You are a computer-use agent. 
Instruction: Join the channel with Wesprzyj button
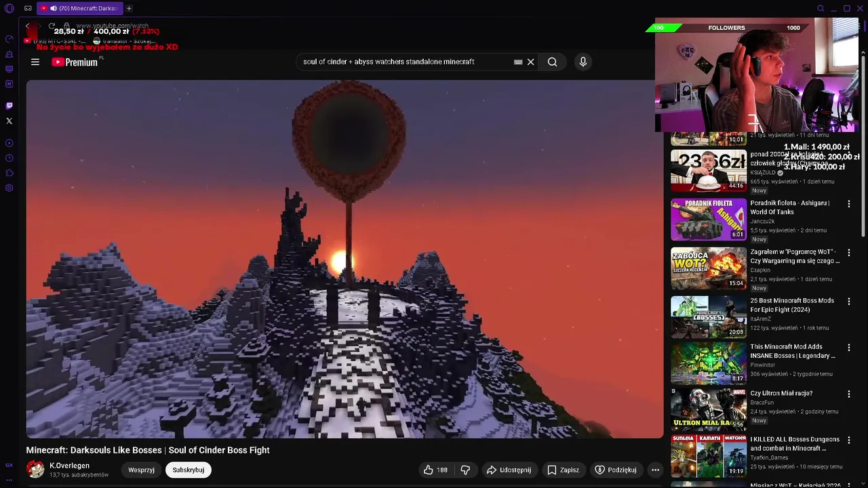point(142,470)
